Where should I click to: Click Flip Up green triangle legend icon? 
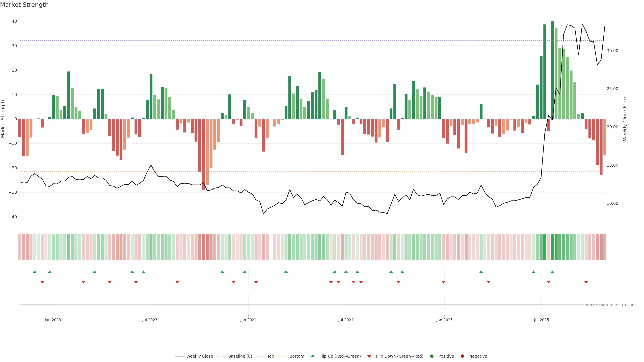point(312,356)
